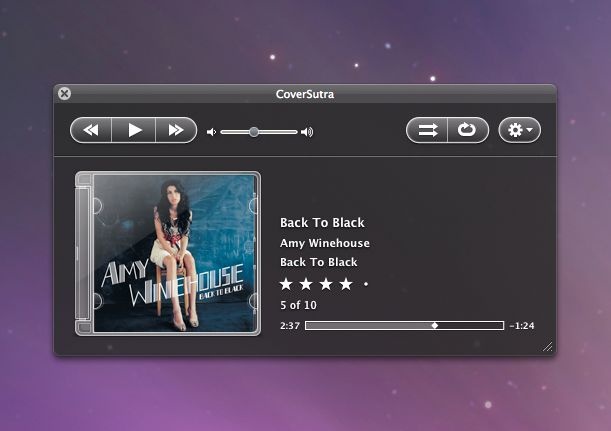The image size is (611, 431).
Task: Close the CoverSutra window
Action: pos(64,94)
